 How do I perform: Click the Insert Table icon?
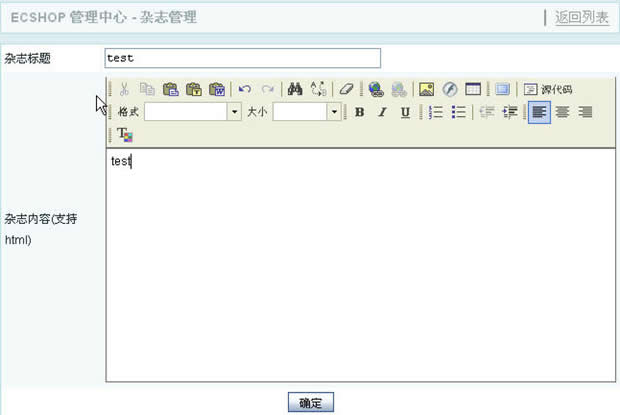(473, 89)
